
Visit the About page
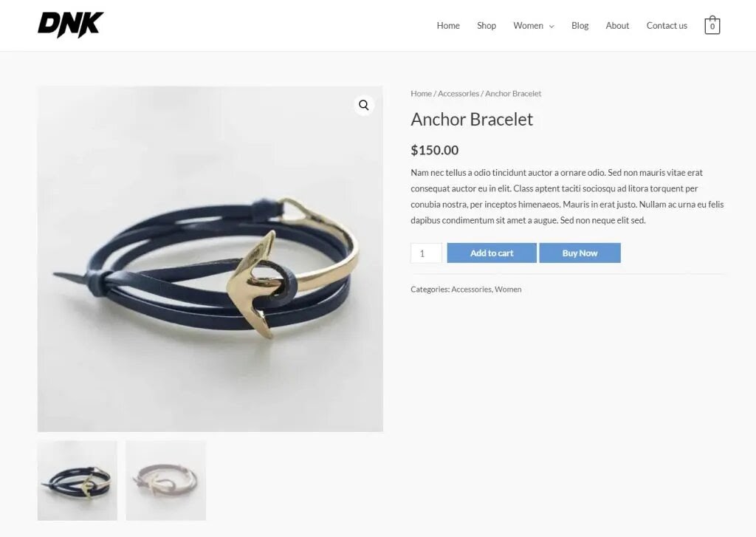[617, 26]
